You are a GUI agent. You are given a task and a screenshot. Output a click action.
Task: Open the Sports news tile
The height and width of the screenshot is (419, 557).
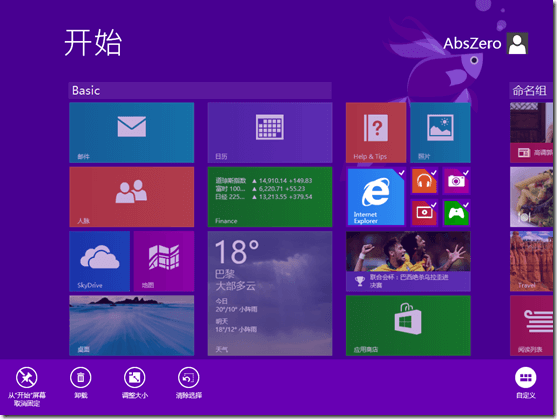(408, 261)
